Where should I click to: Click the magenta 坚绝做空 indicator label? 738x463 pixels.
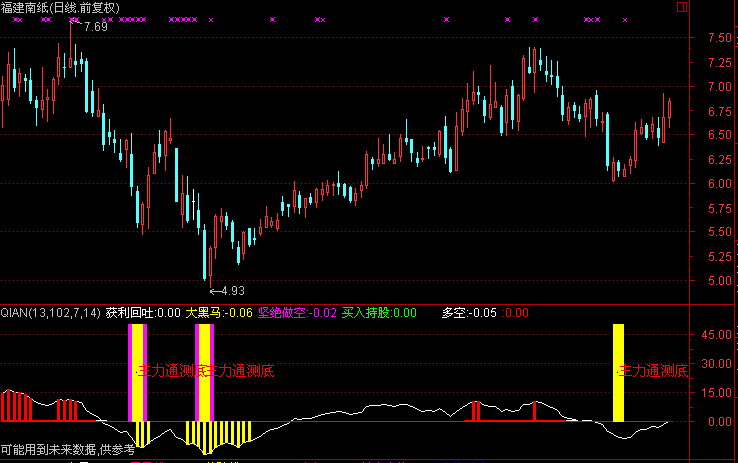pyautogui.click(x=283, y=312)
